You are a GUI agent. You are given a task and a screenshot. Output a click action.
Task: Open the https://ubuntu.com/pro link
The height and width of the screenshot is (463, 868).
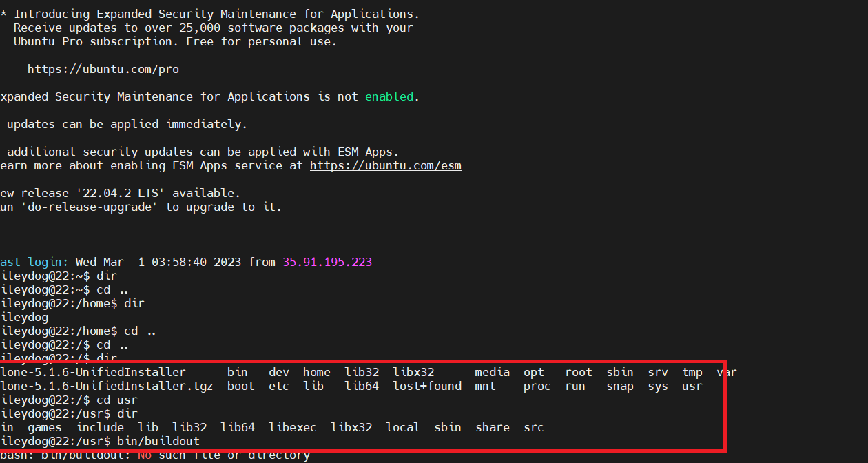pos(103,69)
